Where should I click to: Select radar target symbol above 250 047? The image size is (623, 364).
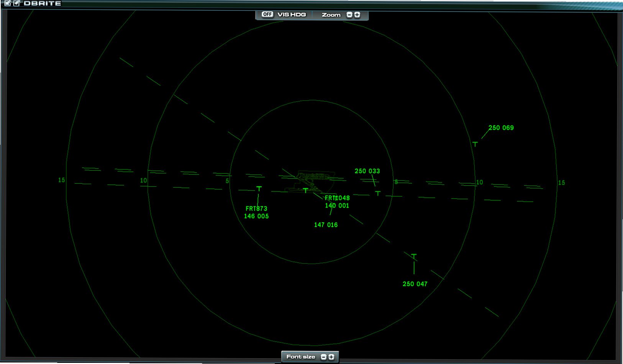(x=414, y=256)
